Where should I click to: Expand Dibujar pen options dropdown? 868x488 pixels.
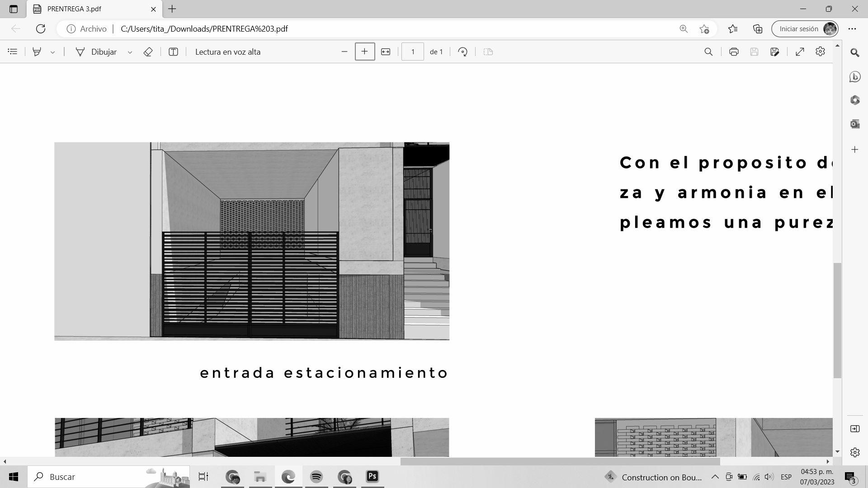tap(130, 52)
